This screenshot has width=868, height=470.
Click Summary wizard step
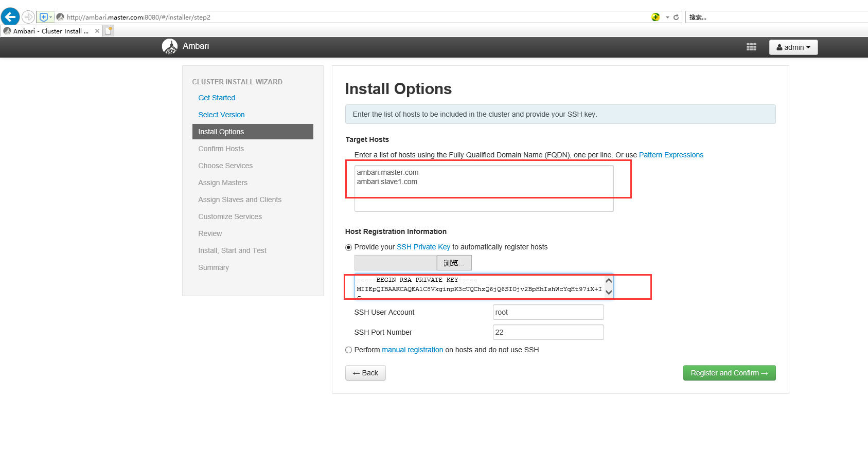(x=214, y=267)
